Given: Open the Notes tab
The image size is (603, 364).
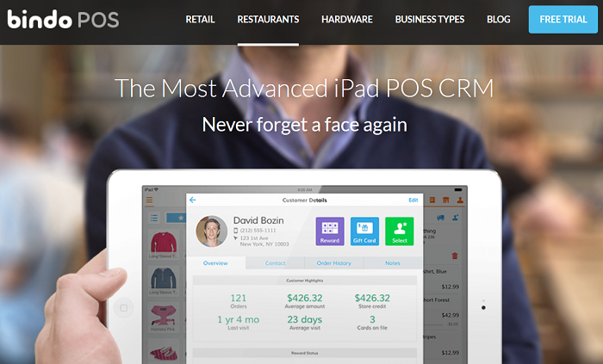Looking at the screenshot, I should (393, 263).
